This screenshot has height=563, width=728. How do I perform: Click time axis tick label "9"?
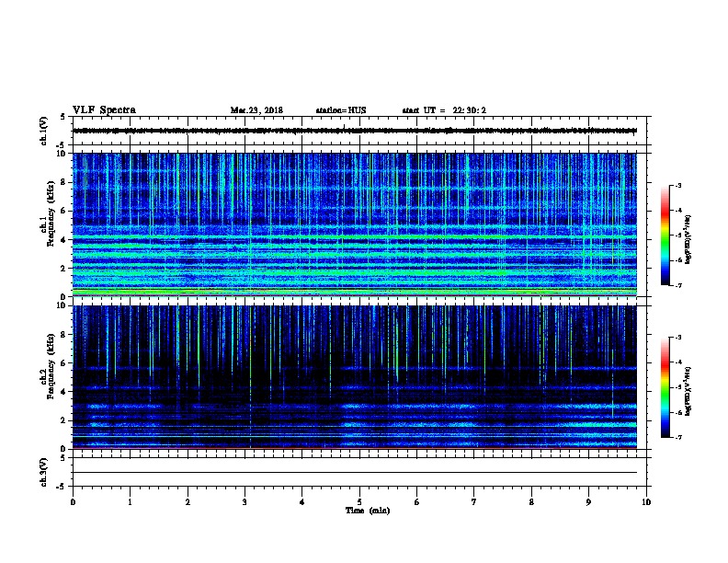(x=588, y=502)
